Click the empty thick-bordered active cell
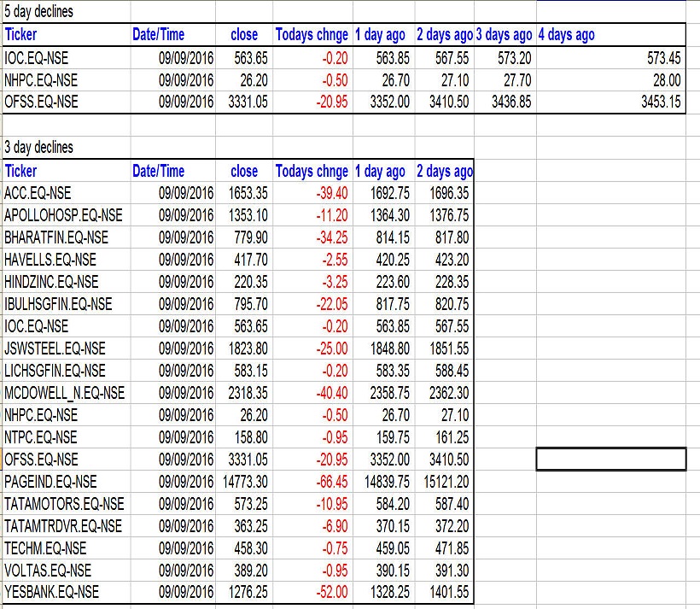This screenshot has height=609, width=700. pos(610,459)
